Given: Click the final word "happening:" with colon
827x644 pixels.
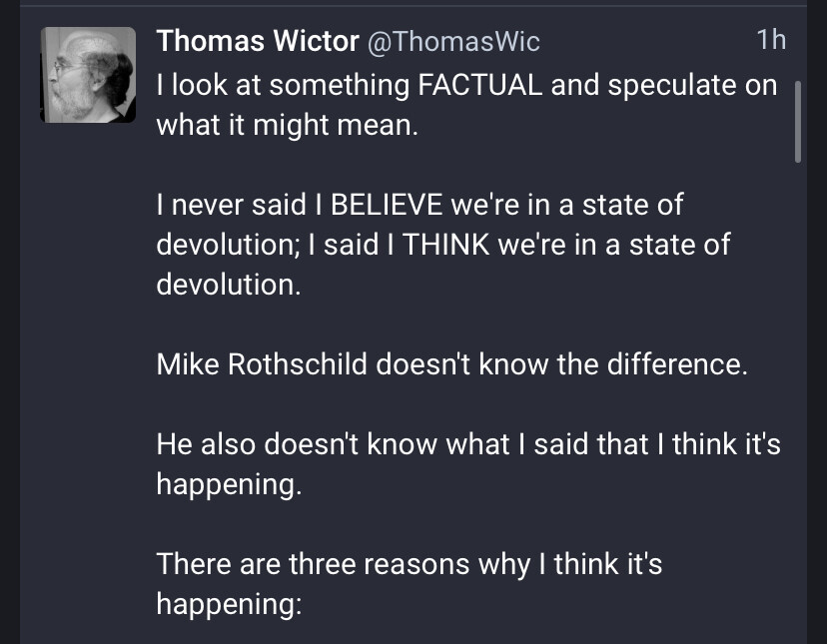Looking at the screenshot, I should (229, 604).
